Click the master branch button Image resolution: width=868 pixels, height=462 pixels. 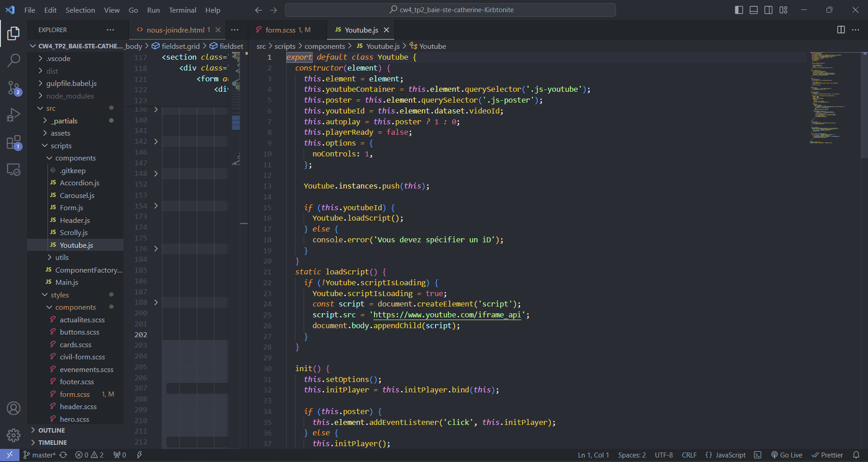click(39, 455)
